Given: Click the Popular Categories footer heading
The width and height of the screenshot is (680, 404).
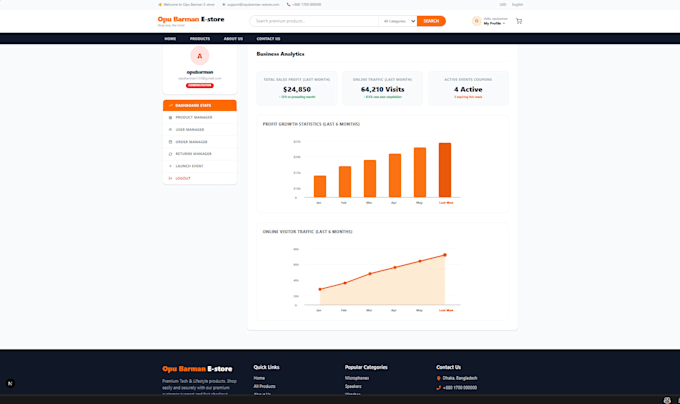Looking at the screenshot, I should 366,367.
